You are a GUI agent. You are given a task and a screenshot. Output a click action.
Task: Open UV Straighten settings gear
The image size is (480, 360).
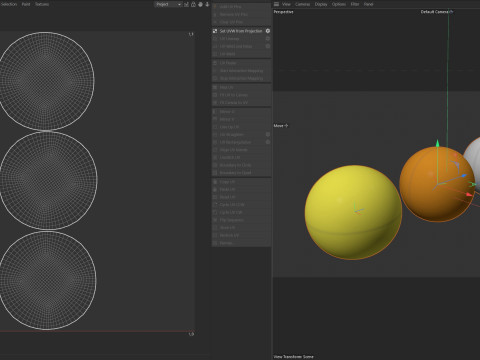(x=268, y=134)
